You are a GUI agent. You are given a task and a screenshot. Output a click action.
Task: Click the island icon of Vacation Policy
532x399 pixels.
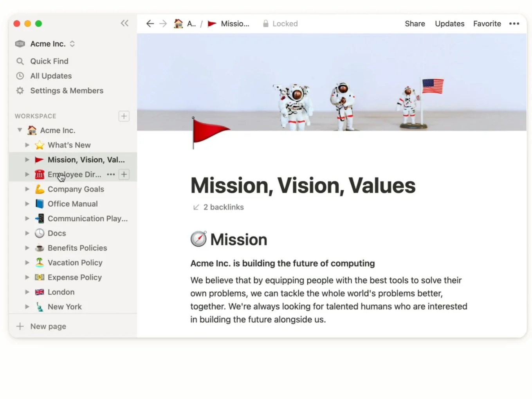point(40,262)
